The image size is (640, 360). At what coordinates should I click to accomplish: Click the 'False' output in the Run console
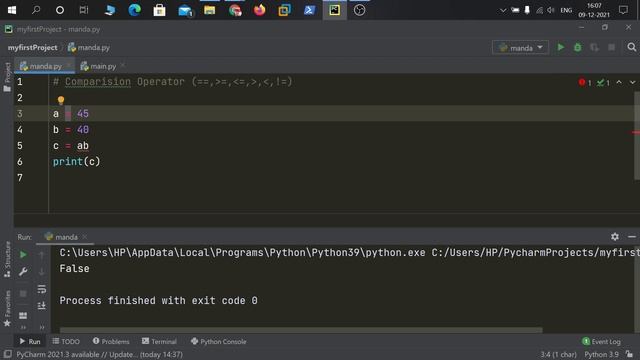point(74,269)
